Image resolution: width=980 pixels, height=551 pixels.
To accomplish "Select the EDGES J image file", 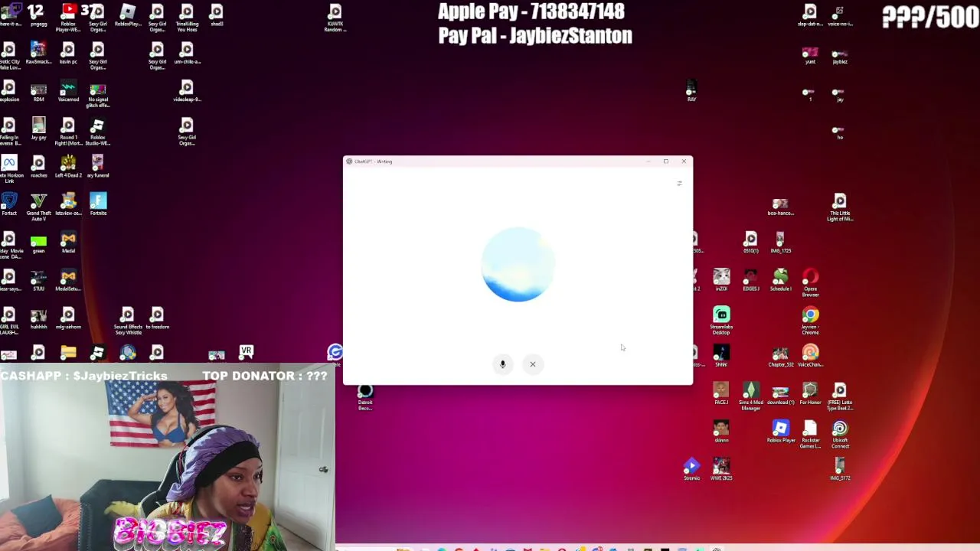I will pyautogui.click(x=750, y=279).
